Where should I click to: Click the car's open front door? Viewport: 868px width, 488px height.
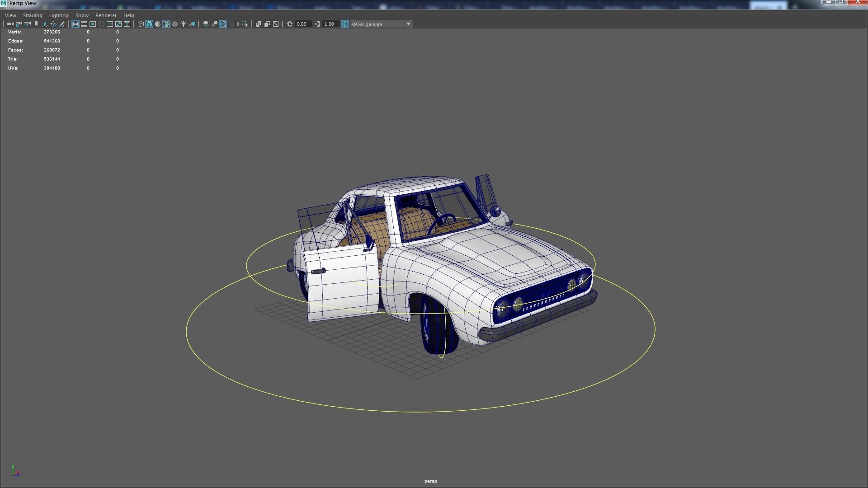click(x=342, y=282)
